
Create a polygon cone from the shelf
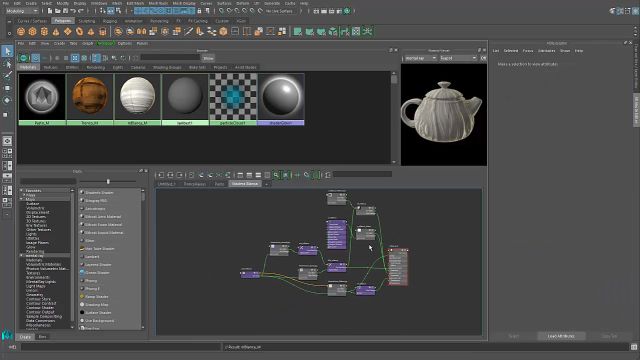pyautogui.click(x=56, y=31)
